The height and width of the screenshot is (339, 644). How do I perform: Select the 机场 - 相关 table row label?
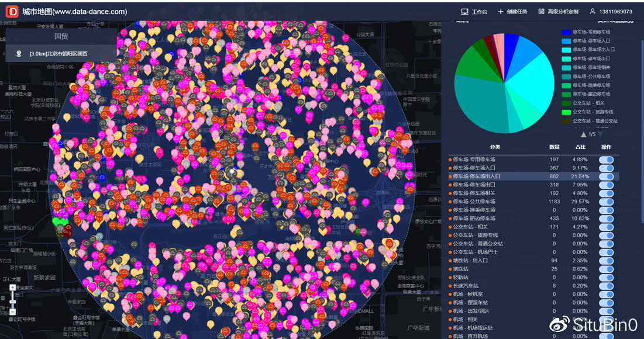coord(466,319)
